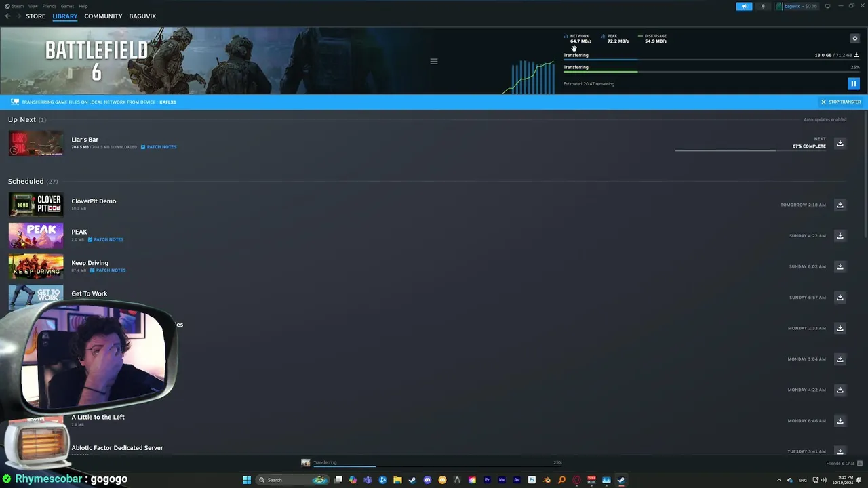
Task: Expand the baguvix account dropdown
Action: [x=797, y=6]
